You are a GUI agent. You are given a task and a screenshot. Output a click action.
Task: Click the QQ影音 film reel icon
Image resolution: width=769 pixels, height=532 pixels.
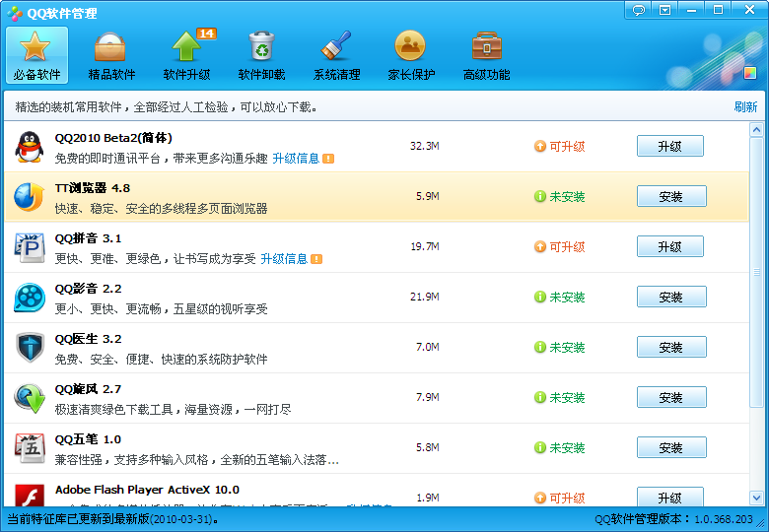(x=30, y=297)
